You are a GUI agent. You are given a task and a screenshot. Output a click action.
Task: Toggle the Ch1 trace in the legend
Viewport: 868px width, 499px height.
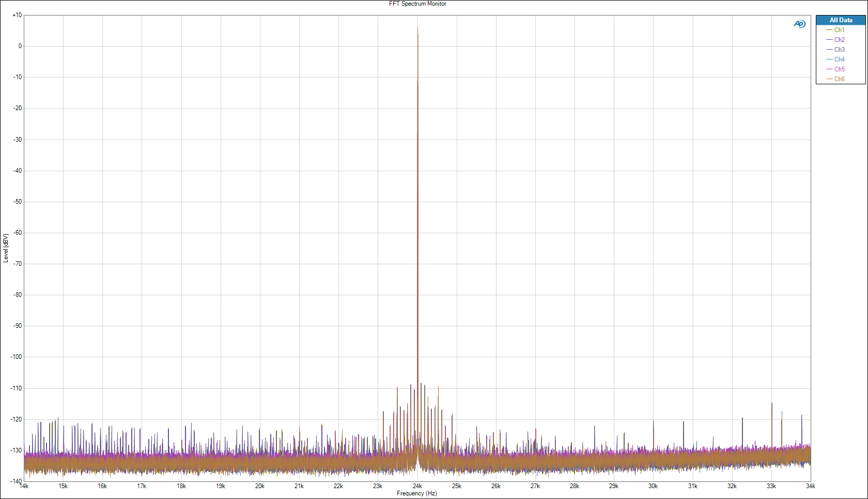tap(835, 30)
